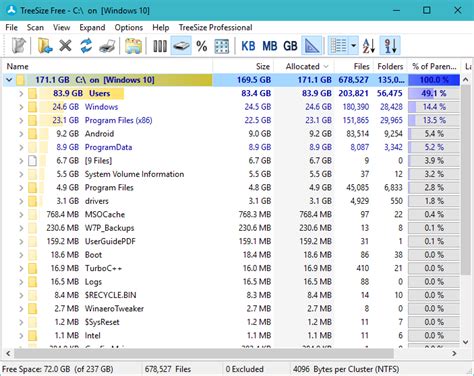Image resolution: width=474 pixels, height=376 pixels.
Task: Open the Help menu
Action: 161,27
